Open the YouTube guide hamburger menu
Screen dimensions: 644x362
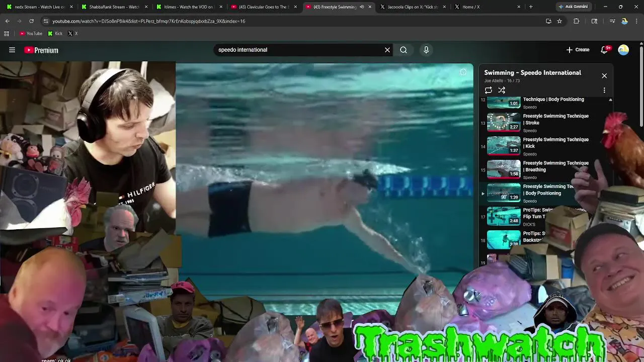pyautogui.click(x=12, y=50)
